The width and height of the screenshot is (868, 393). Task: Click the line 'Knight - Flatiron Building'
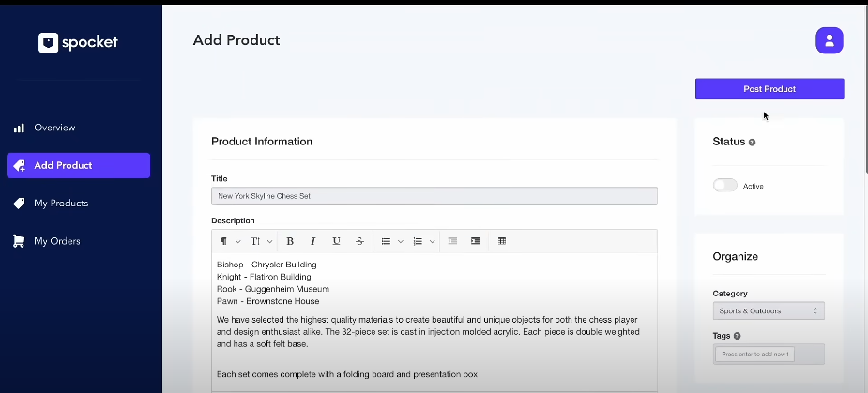(264, 277)
